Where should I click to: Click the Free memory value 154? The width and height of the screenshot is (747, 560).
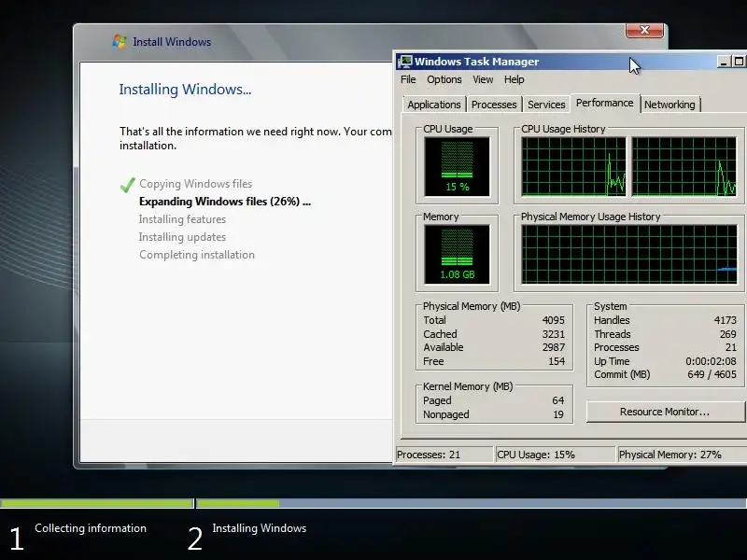coord(557,361)
